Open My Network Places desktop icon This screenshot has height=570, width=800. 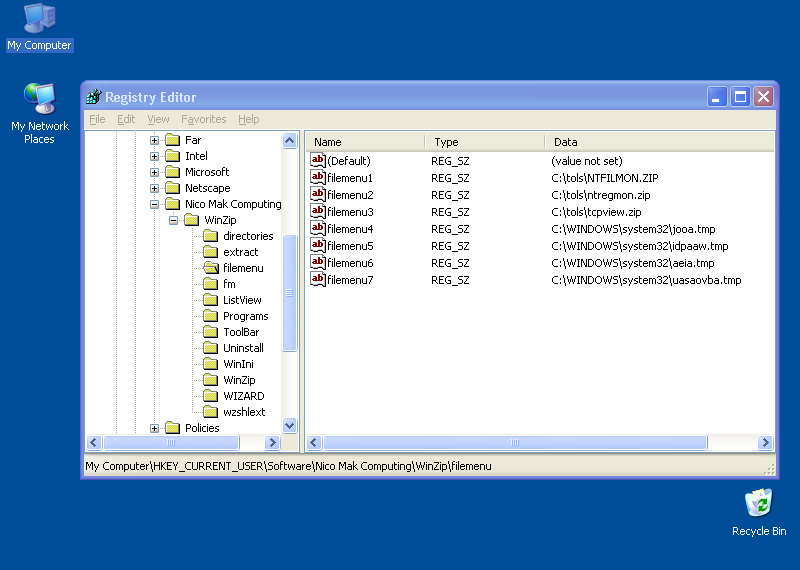pos(39,114)
